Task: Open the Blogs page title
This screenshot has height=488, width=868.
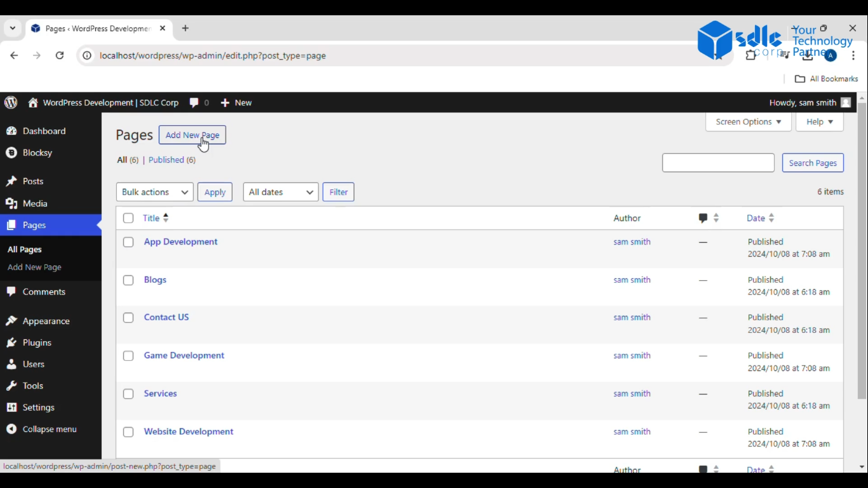Action: click(155, 280)
